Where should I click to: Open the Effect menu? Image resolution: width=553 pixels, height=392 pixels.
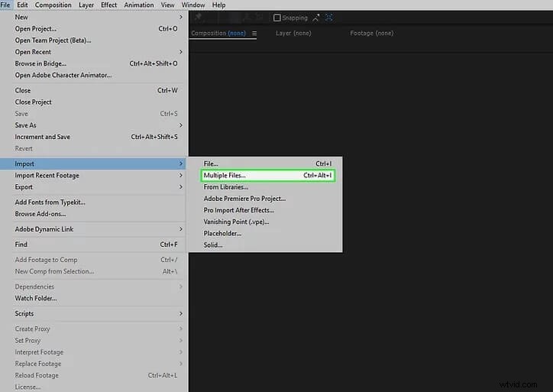pos(108,5)
